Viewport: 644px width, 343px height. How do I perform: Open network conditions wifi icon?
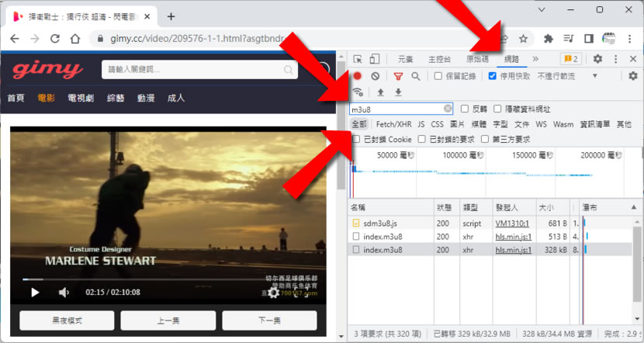point(358,92)
